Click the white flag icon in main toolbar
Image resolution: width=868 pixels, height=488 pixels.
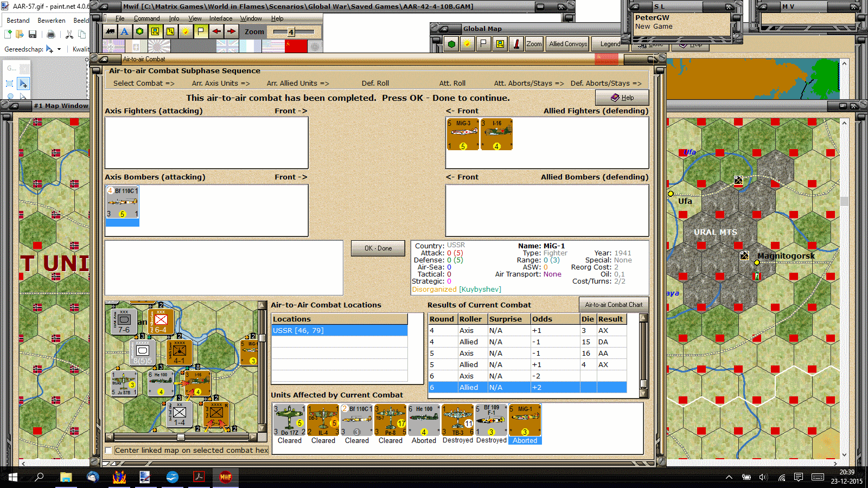(201, 31)
